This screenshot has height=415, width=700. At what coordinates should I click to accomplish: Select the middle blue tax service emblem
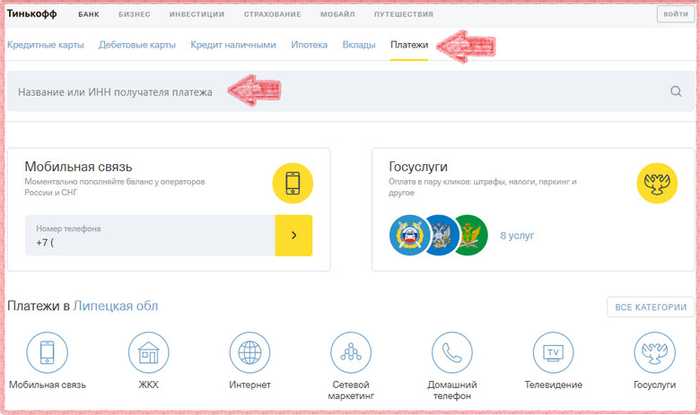click(x=443, y=235)
